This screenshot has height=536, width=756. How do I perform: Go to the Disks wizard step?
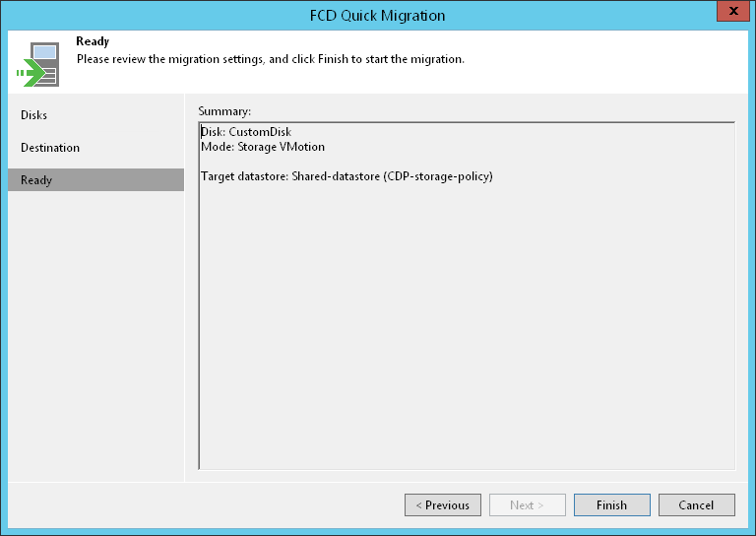[x=34, y=115]
